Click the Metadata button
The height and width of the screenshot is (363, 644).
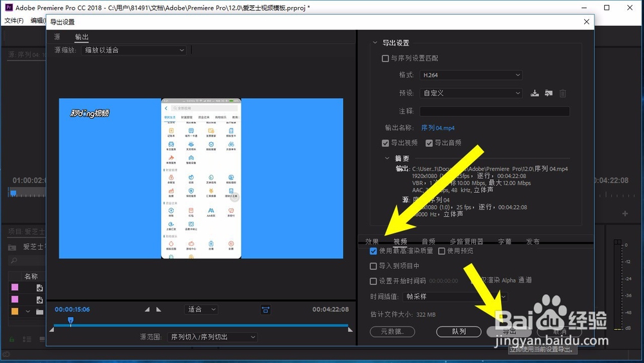[392, 331]
